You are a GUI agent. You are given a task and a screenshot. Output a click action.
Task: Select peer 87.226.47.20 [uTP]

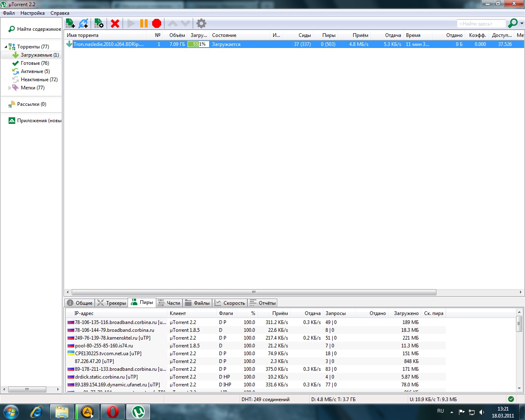point(256,361)
